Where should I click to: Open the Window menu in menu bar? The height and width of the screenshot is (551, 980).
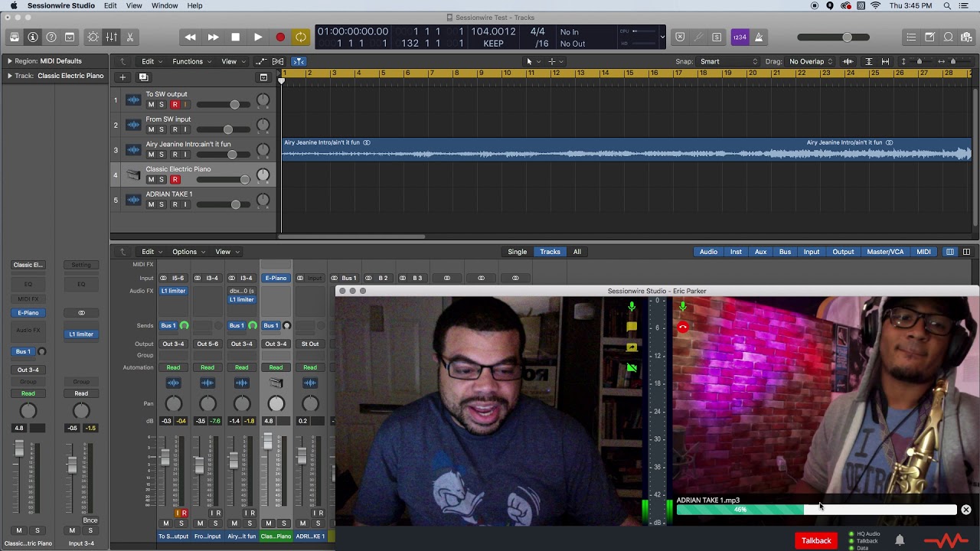[165, 5]
